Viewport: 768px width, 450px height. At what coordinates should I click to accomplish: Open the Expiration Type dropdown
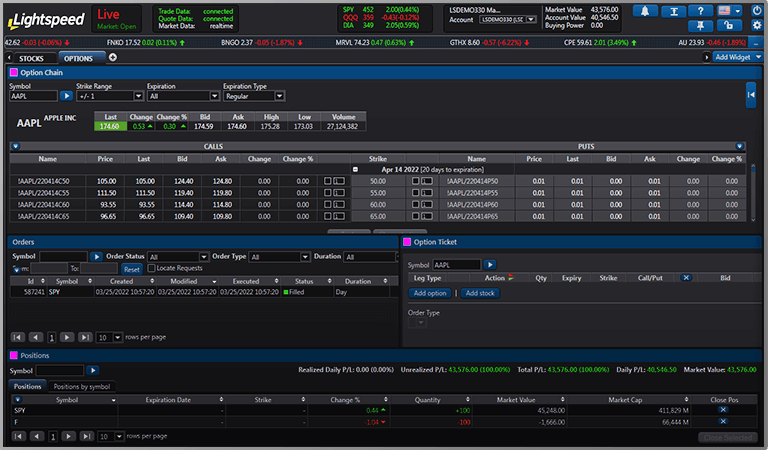tap(255, 96)
